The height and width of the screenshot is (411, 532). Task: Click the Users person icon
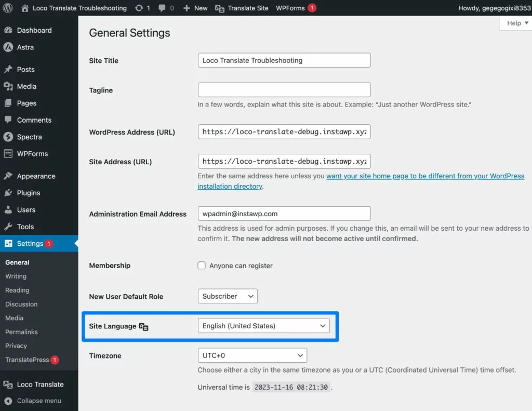click(8, 210)
